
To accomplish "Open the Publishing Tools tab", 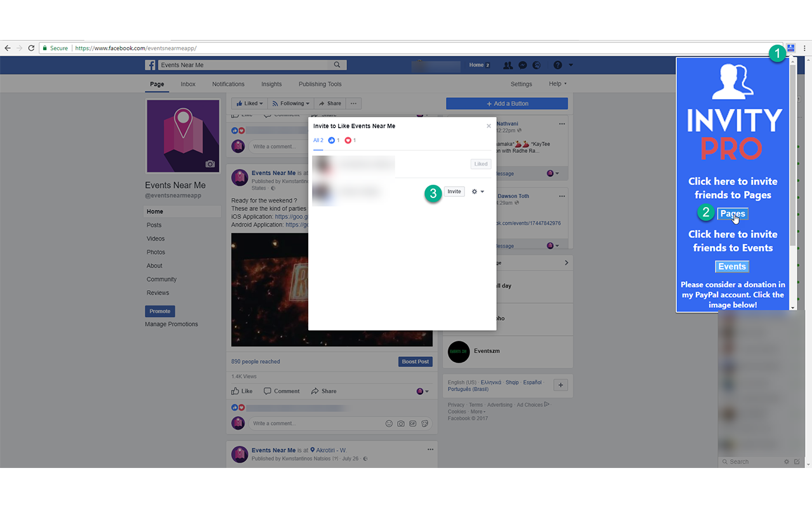I will 320,84.
